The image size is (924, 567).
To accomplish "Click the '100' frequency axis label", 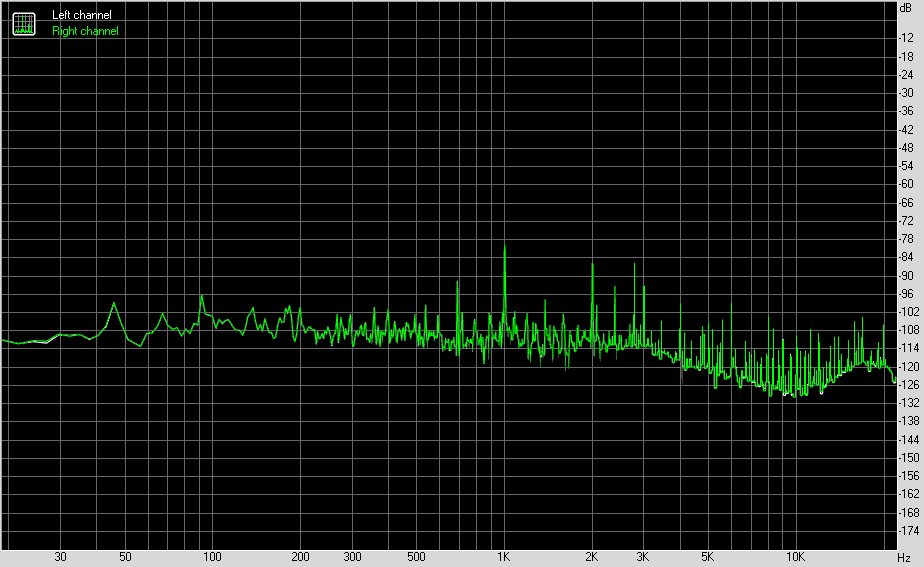I will coord(212,557).
